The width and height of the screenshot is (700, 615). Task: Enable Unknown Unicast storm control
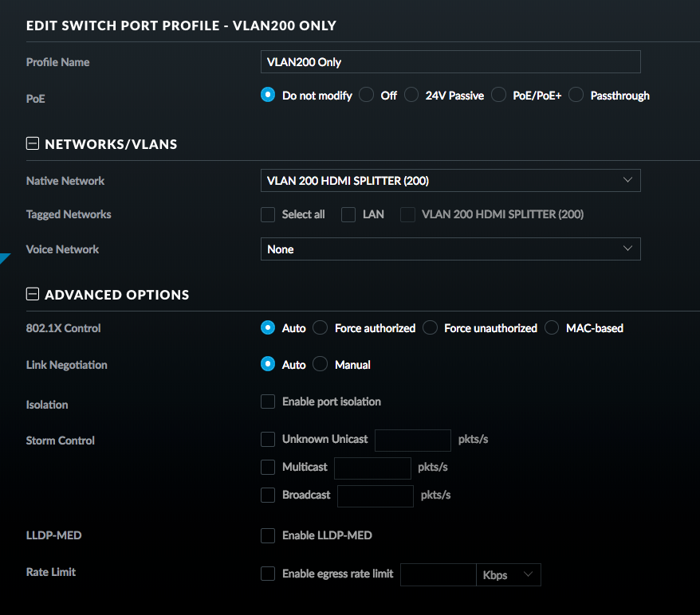268,439
